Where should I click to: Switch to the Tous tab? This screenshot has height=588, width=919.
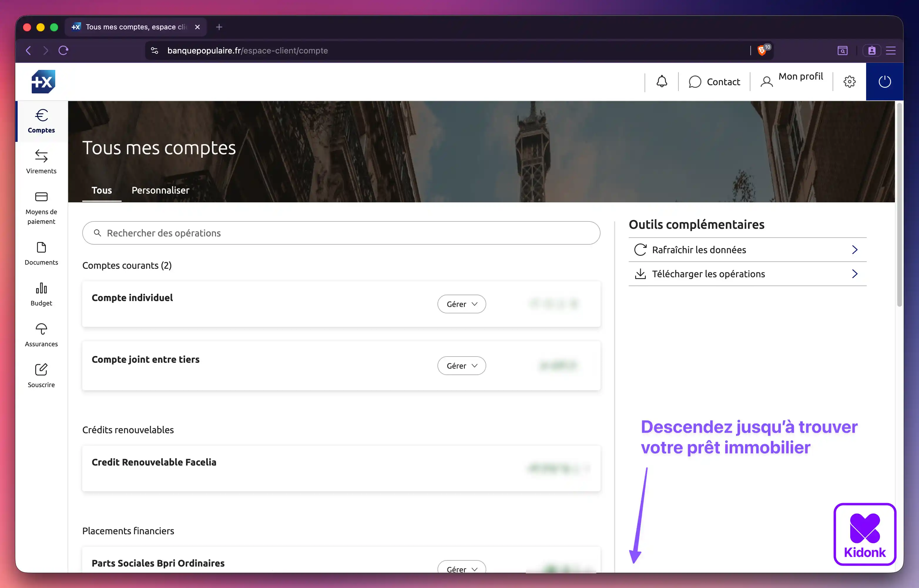coord(102,190)
